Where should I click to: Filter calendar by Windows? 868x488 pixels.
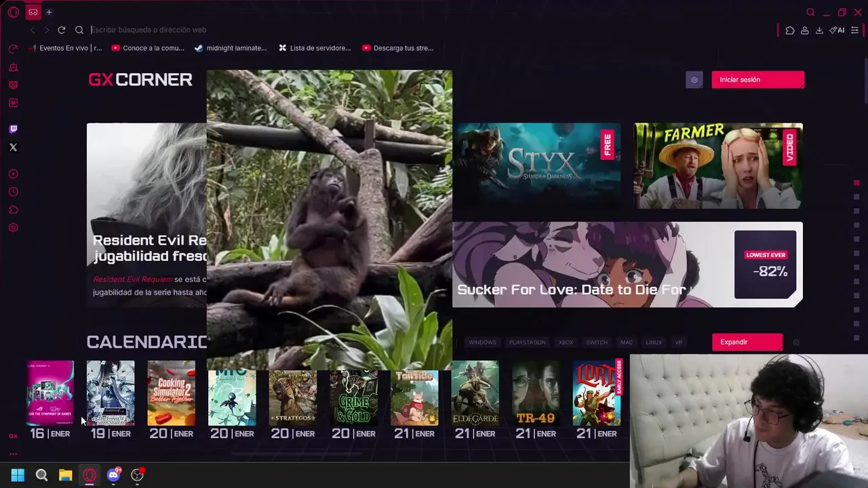(x=482, y=342)
